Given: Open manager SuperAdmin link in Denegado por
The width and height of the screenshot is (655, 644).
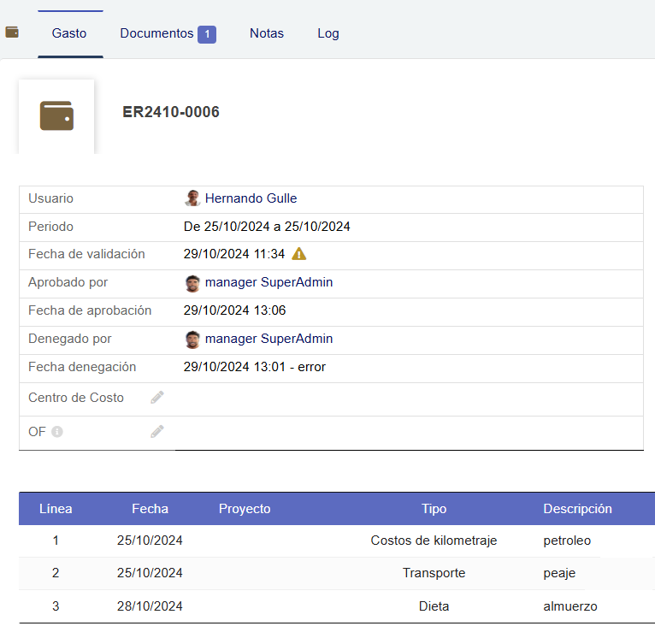Looking at the screenshot, I should coord(268,339).
